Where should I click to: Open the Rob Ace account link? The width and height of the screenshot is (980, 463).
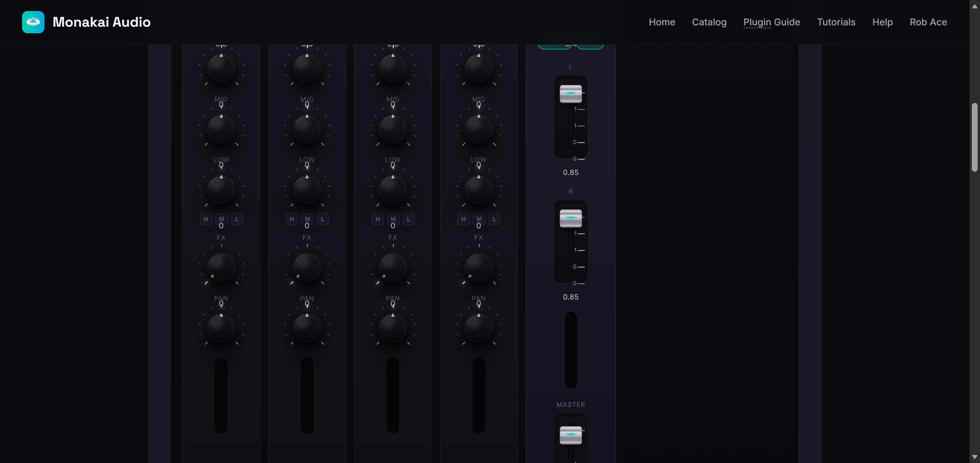(x=928, y=22)
